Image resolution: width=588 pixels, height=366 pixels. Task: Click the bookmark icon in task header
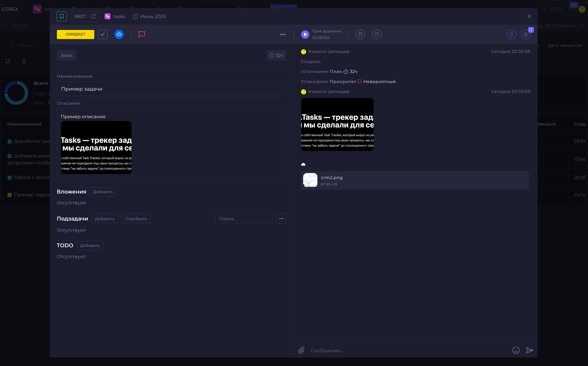62,16
